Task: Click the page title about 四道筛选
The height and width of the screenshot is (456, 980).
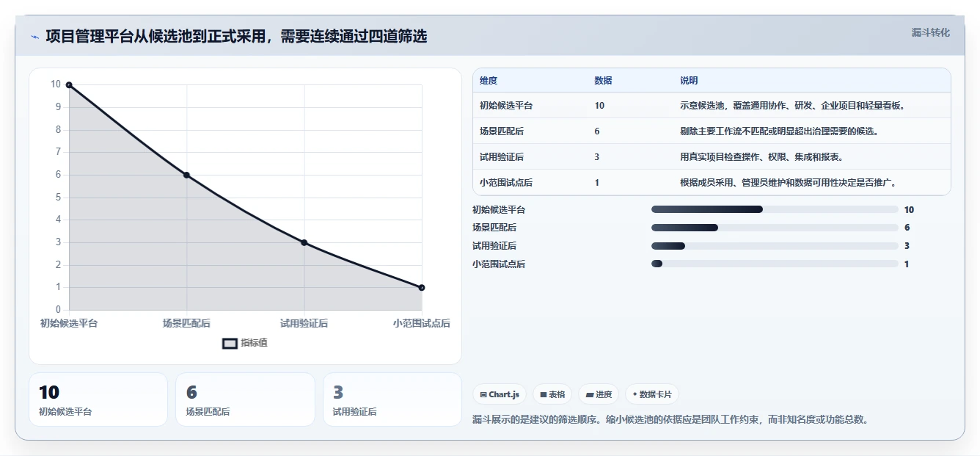Action: click(x=236, y=36)
